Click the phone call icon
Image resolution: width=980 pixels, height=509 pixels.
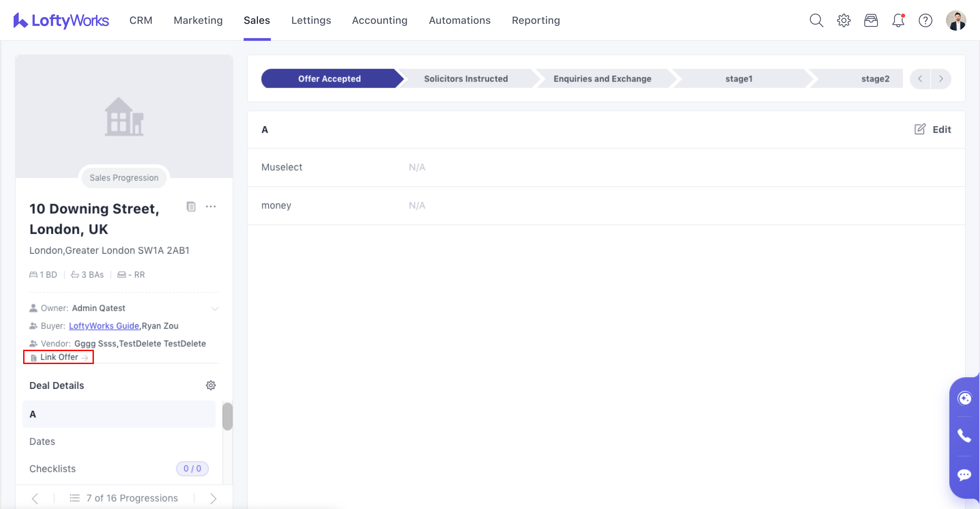pyautogui.click(x=964, y=436)
